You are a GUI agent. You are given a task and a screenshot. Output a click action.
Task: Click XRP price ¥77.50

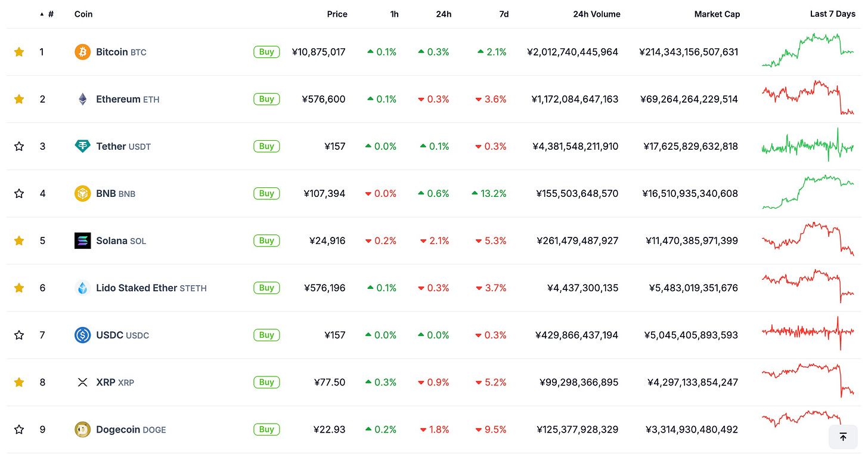coord(330,382)
